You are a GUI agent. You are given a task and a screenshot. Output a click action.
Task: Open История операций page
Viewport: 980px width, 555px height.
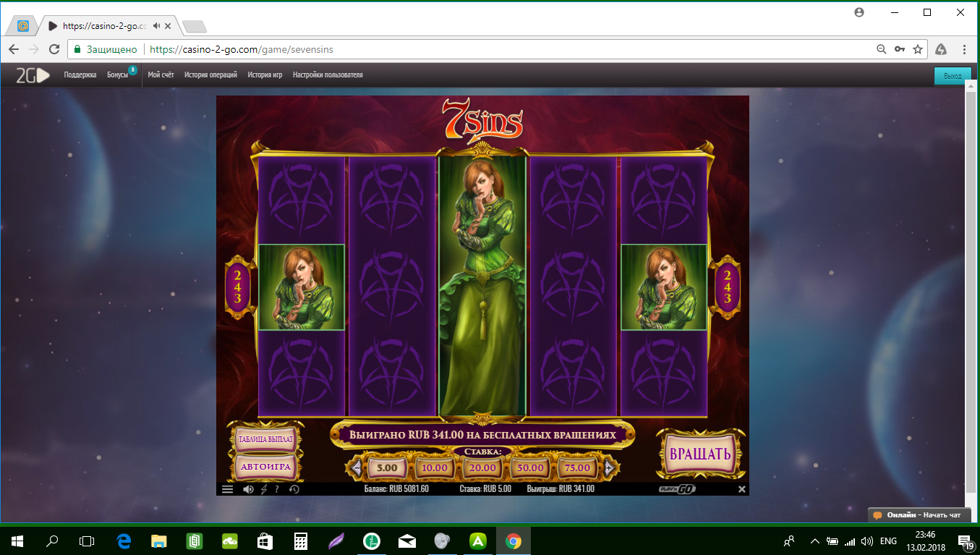click(210, 75)
